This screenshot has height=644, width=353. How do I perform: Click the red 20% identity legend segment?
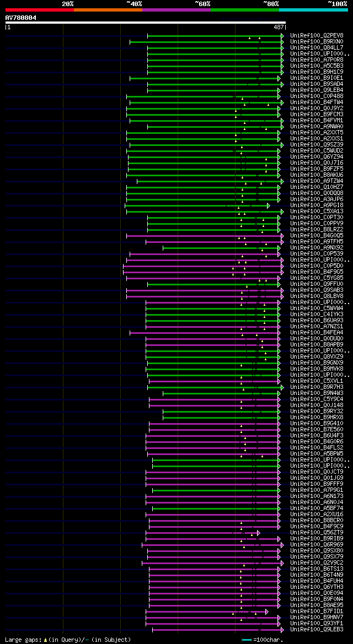pos(40,9)
